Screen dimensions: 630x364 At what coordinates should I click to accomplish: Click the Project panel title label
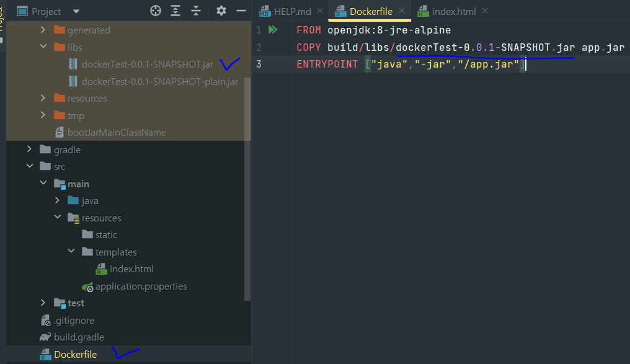coord(47,12)
